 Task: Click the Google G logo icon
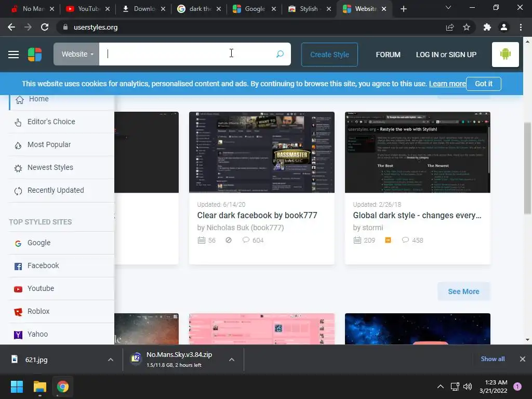[x=18, y=243]
